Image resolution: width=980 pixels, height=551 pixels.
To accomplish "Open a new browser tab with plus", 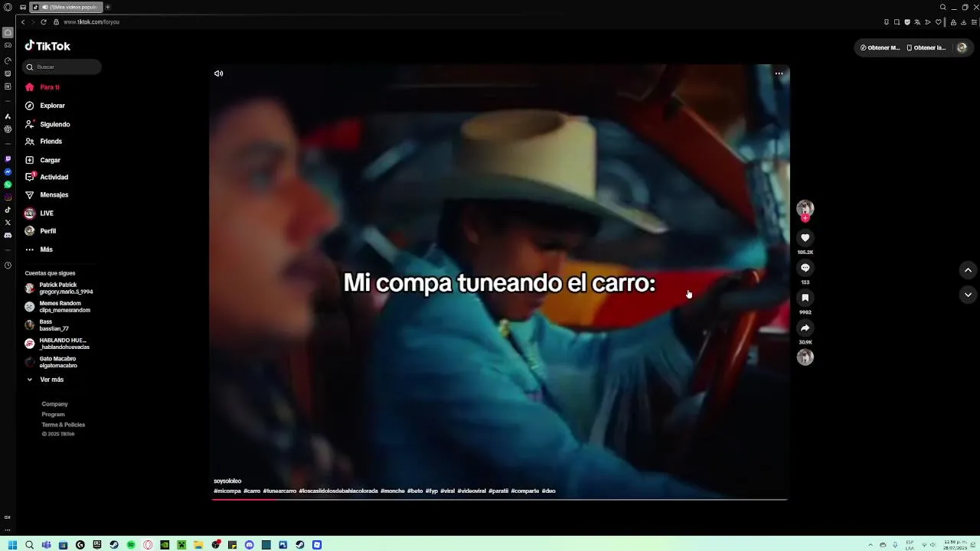I will (x=107, y=7).
